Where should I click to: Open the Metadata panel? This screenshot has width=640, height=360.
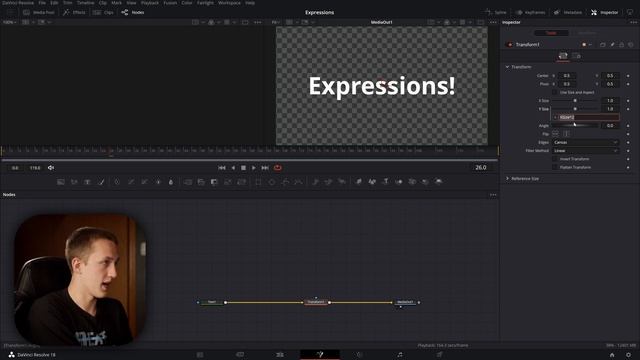coord(568,12)
